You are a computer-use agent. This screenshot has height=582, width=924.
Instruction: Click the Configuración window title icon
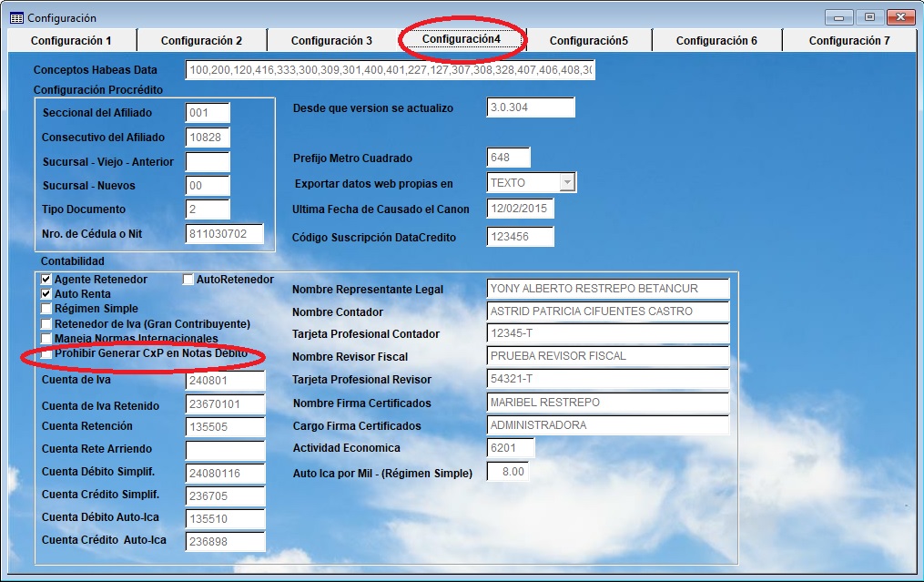pyautogui.click(x=16, y=17)
